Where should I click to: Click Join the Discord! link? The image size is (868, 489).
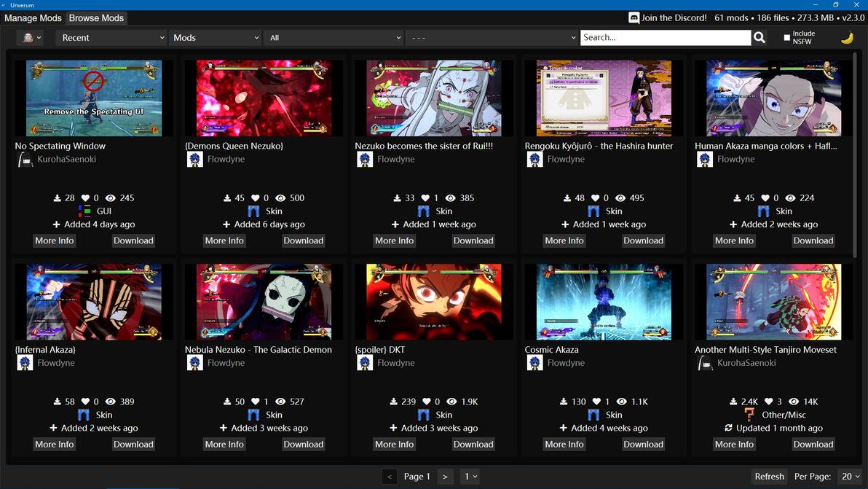[x=674, y=17]
